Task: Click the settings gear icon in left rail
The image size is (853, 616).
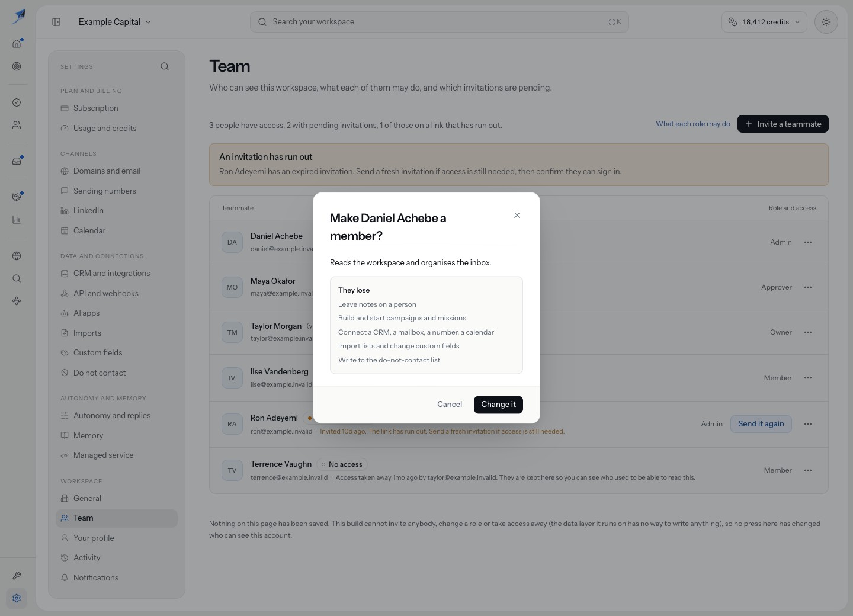Action: tap(17, 598)
